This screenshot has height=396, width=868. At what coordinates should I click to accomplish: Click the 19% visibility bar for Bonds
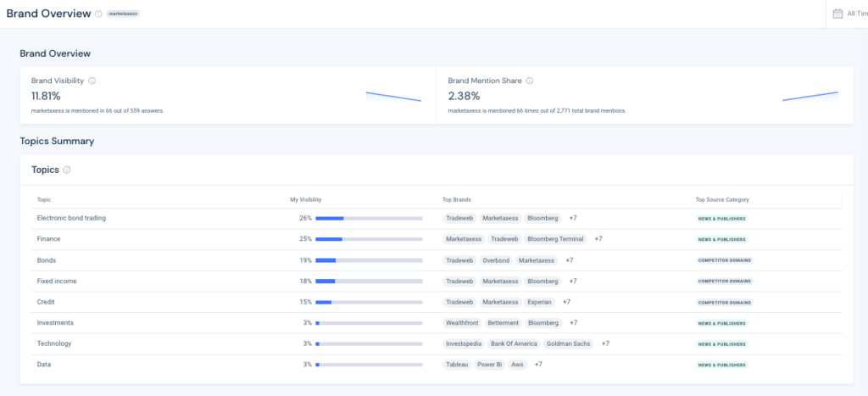(x=369, y=260)
